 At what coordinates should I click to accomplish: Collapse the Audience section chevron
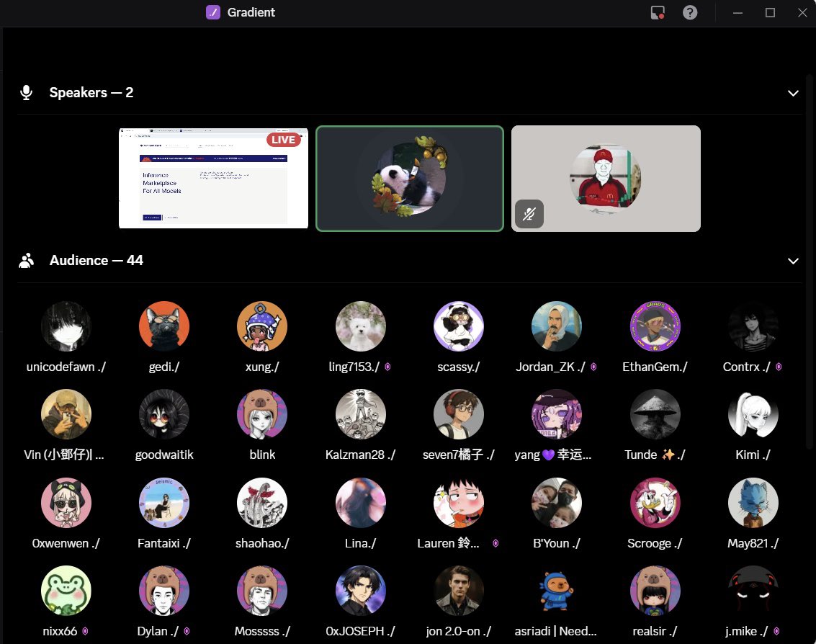(792, 261)
